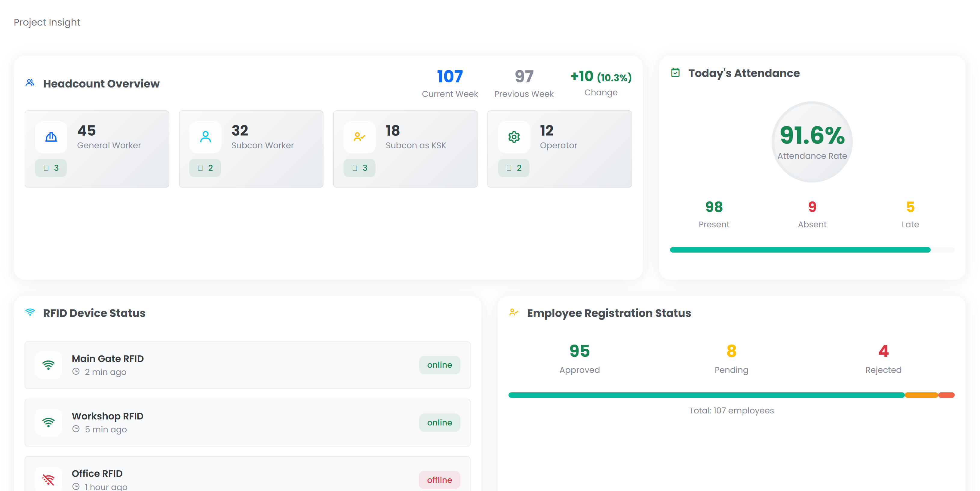Click the 5 Late count

pyautogui.click(x=910, y=207)
